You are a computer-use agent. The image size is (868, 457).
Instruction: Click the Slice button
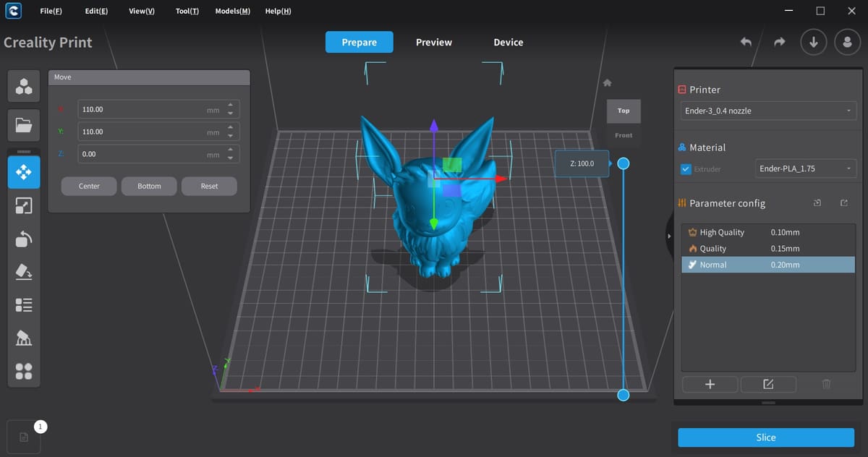pos(766,437)
